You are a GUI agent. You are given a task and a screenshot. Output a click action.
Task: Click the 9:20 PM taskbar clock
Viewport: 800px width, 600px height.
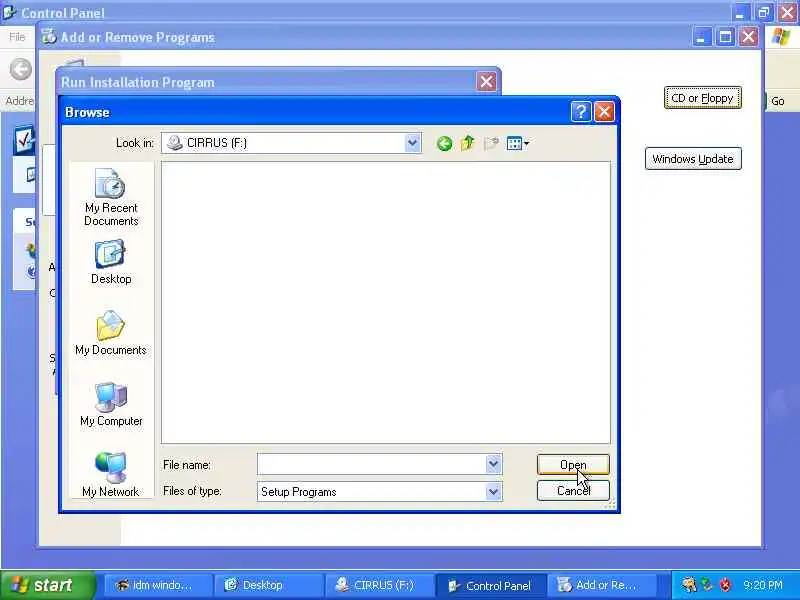pos(763,585)
